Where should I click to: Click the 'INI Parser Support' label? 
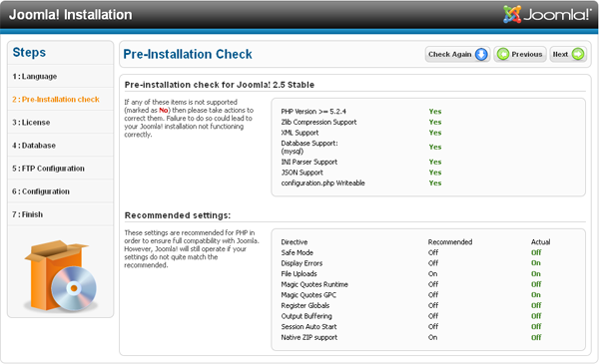click(x=309, y=162)
